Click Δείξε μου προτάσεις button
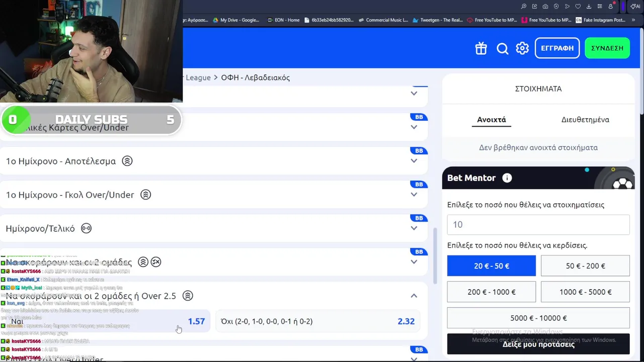 (538, 344)
